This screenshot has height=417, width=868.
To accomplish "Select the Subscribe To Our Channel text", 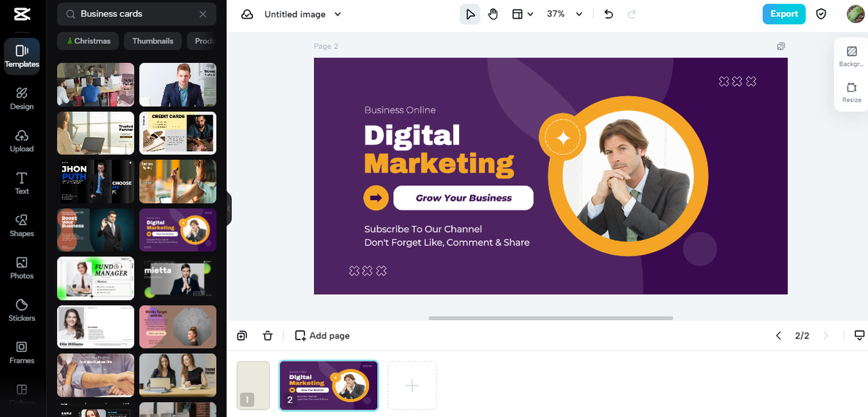I will pos(423,229).
